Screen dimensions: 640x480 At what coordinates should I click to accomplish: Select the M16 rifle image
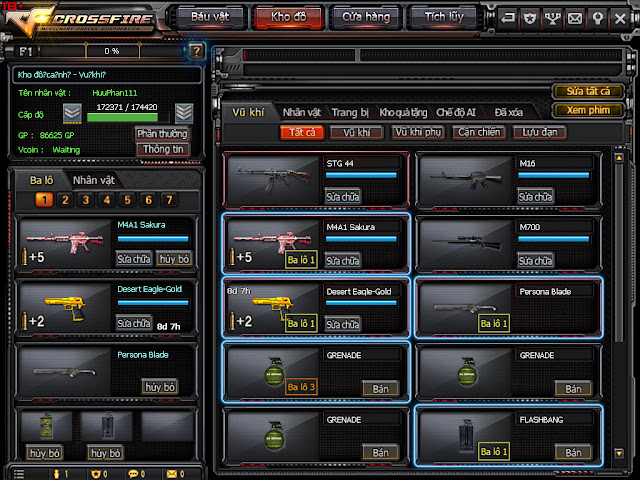click(466, 179)
